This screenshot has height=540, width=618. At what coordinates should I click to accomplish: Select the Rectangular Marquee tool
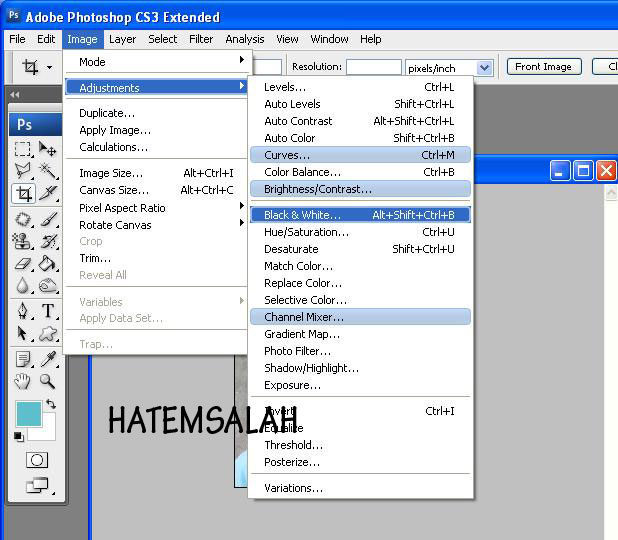point(22,149)
